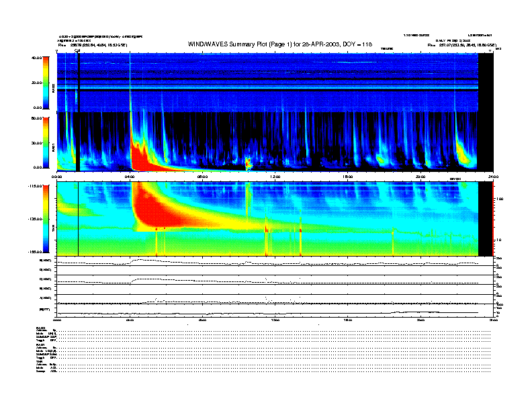
Task: Click the large red burst in TNR spectrogram
Action: (154, 209)
